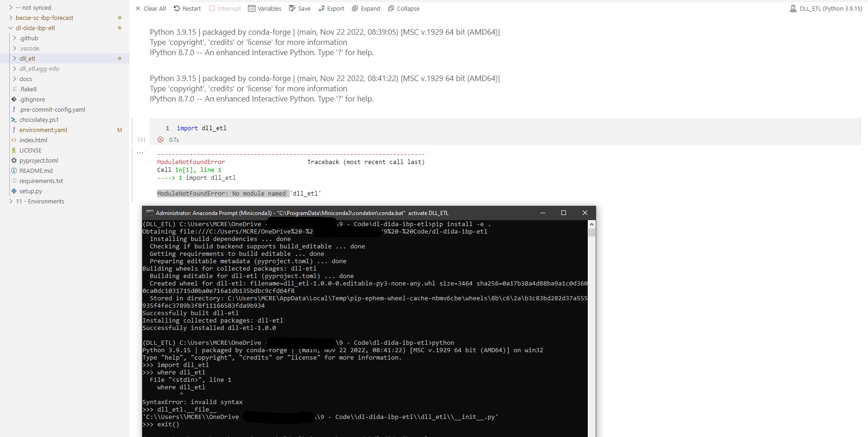This screenshot has width=868, height=437.
Task: Click the gear icon beside pyproject.toml
Action: pyautogui.click(x=14, y=160)
